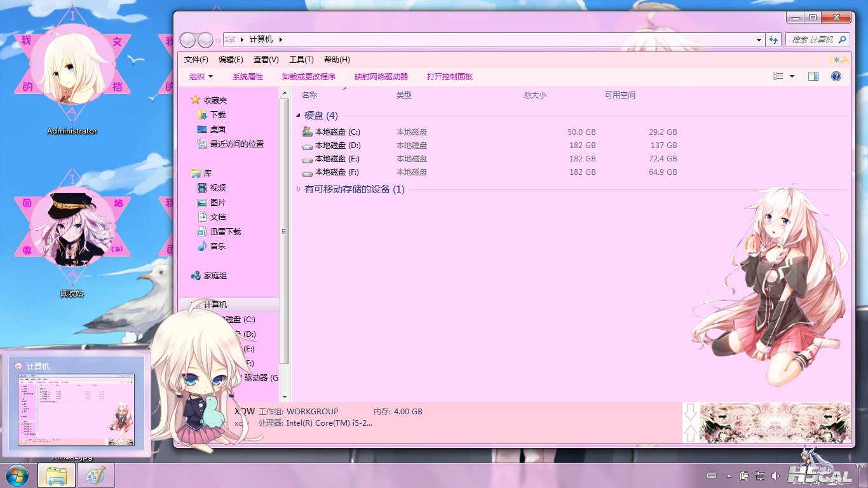Open the 编辑(E) menu
The width and height of the screenshot is (868, 488).
click(x=231, y=60)
